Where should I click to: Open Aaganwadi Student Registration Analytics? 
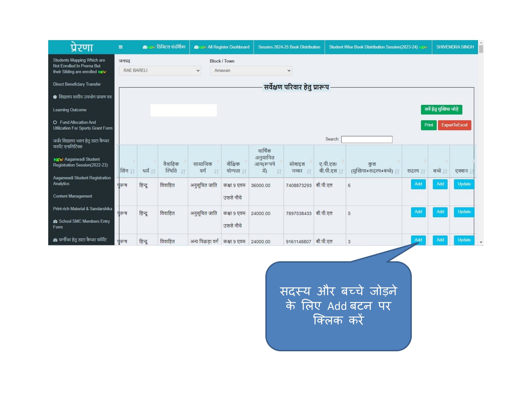pos(82,181)
